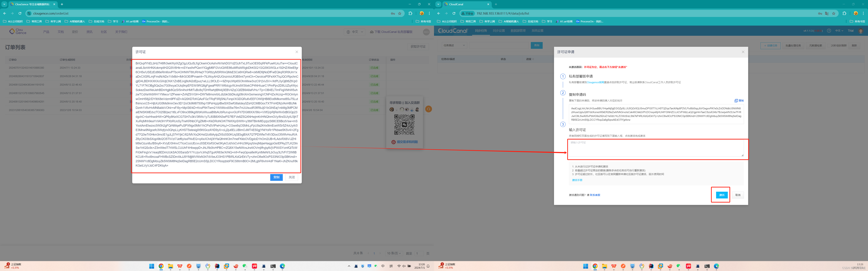
Task: Go back in the ClouGence browser window
Action: pos(5,14)
